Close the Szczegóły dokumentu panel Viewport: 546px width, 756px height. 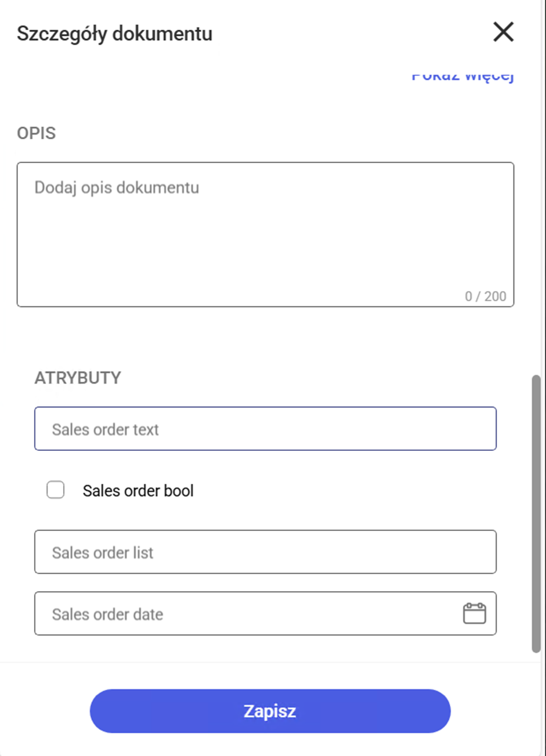[503, 32]
